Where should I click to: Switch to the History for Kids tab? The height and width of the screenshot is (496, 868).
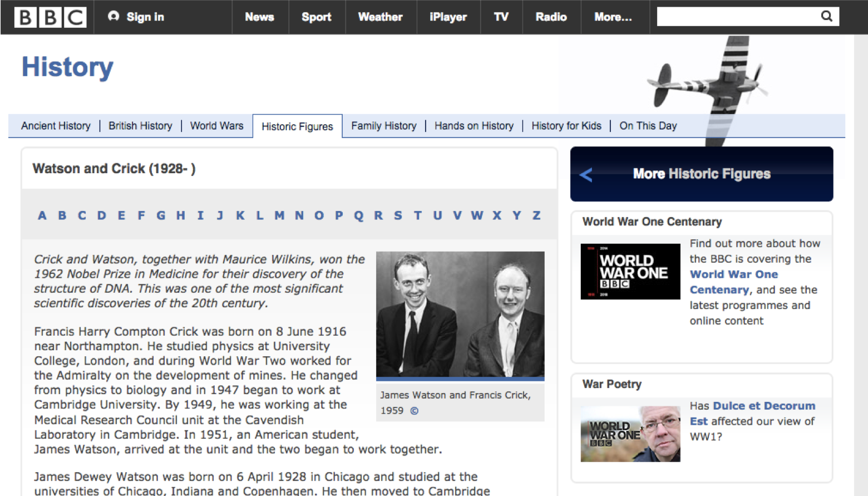pos(566,126)
